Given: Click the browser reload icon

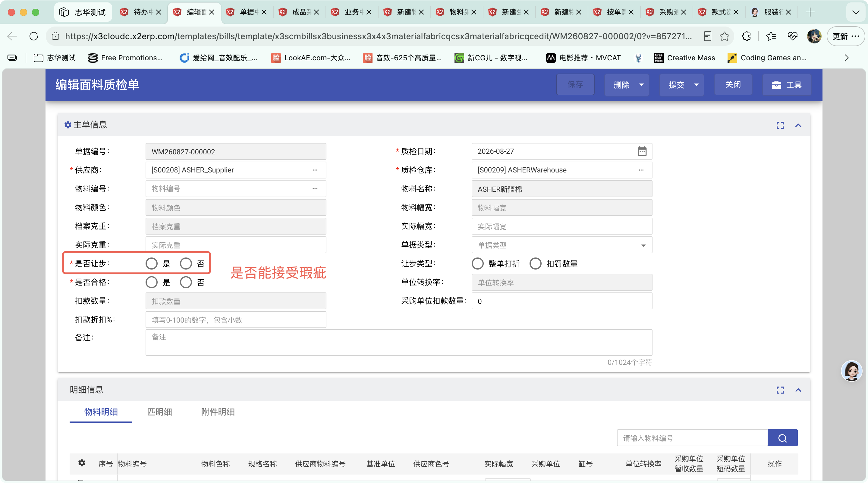Looking at the screenshot, I should coord(33,36).
